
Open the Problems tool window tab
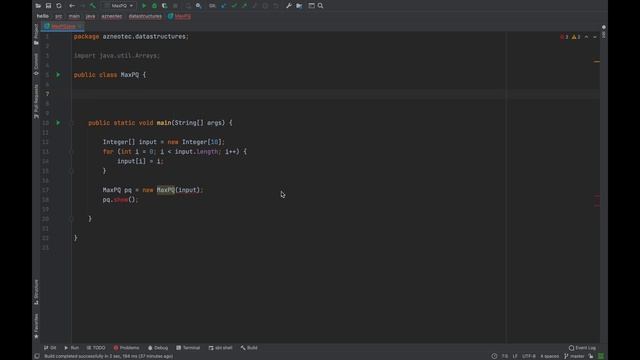tap(127, 348)
